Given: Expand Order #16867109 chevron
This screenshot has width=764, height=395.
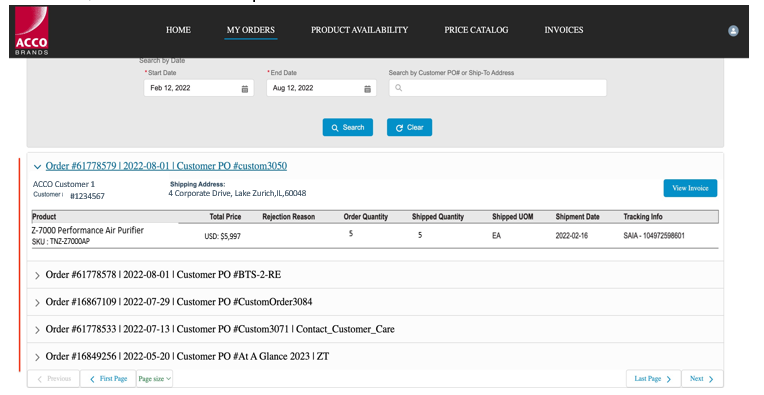Looking at the screenshot, I should (x=38, y=303).
